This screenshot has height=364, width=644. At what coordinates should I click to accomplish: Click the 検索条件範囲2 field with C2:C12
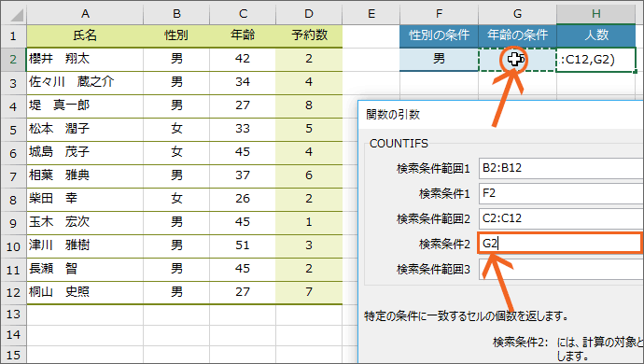[x=561, y=218]
